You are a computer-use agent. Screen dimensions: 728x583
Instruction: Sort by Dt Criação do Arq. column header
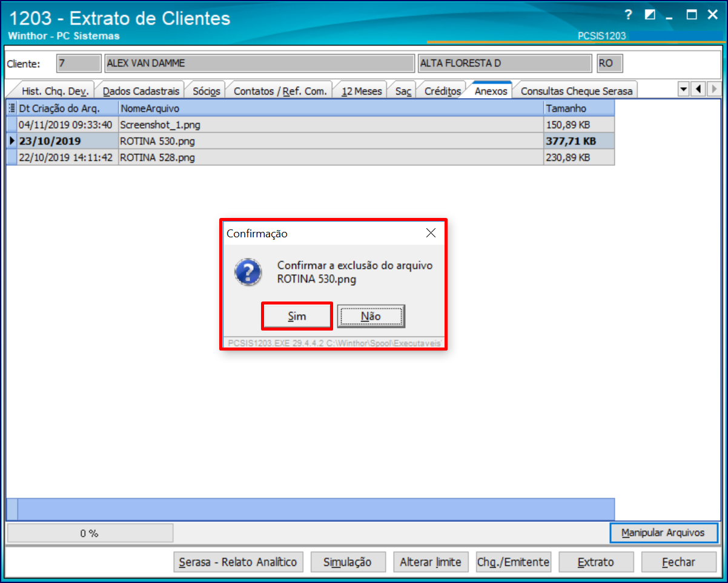point(68,108)
